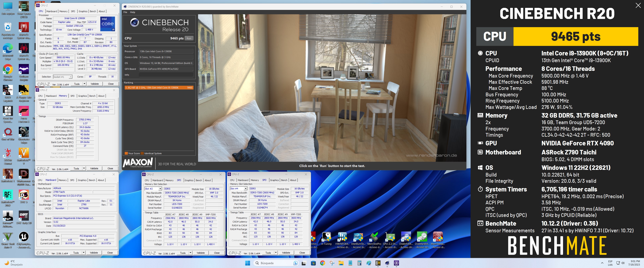Open Tools dropdown arrow in CPU-Z Memory window
The image size is (644, 268).
(x=84, y=168)
